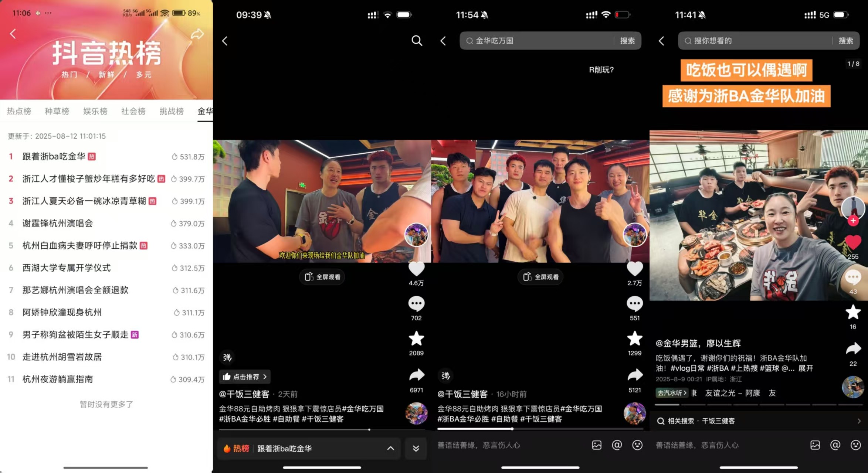This screenshot has height=473, width=868.
Task: Tap back arrow beside 搜你想看的 search bar
Action: click(662, 41)
